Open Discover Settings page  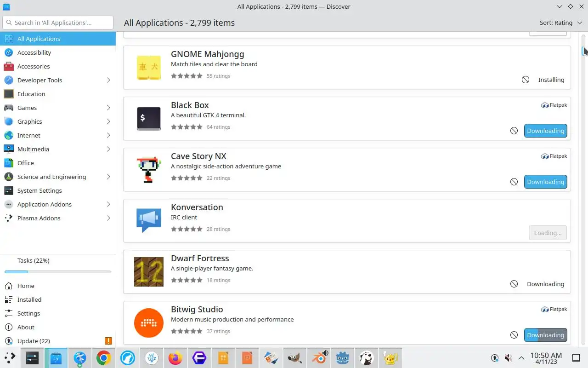point(58,313)
